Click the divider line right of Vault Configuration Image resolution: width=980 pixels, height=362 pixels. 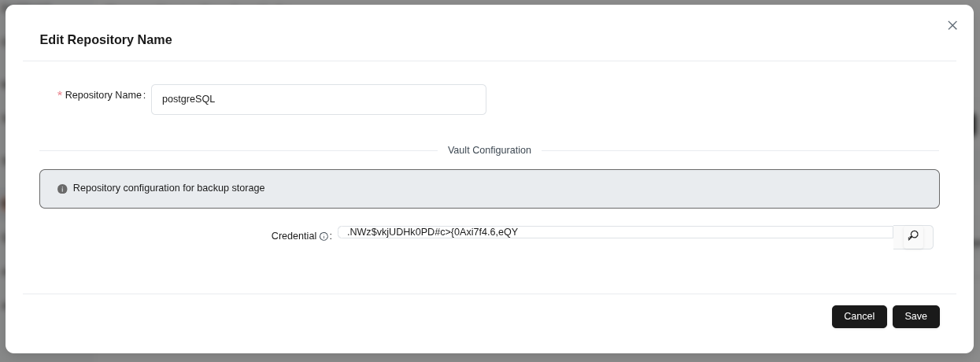point(740,150)
